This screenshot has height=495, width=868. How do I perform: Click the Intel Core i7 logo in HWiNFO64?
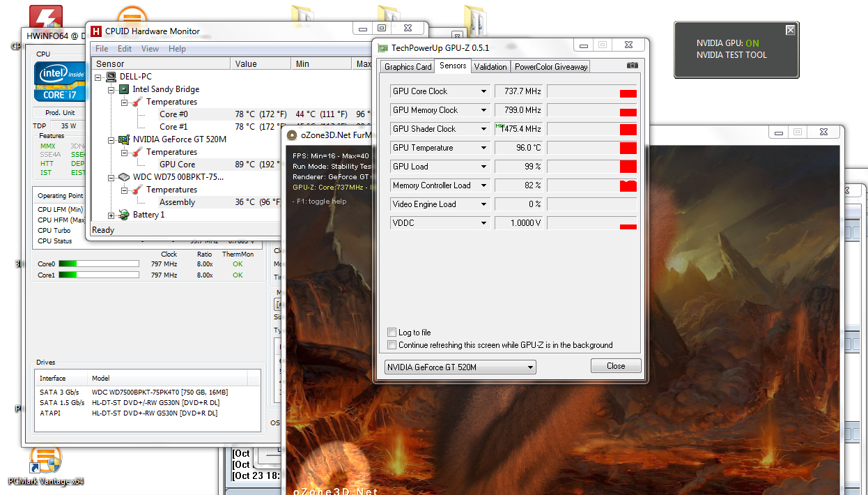point(60,82)
